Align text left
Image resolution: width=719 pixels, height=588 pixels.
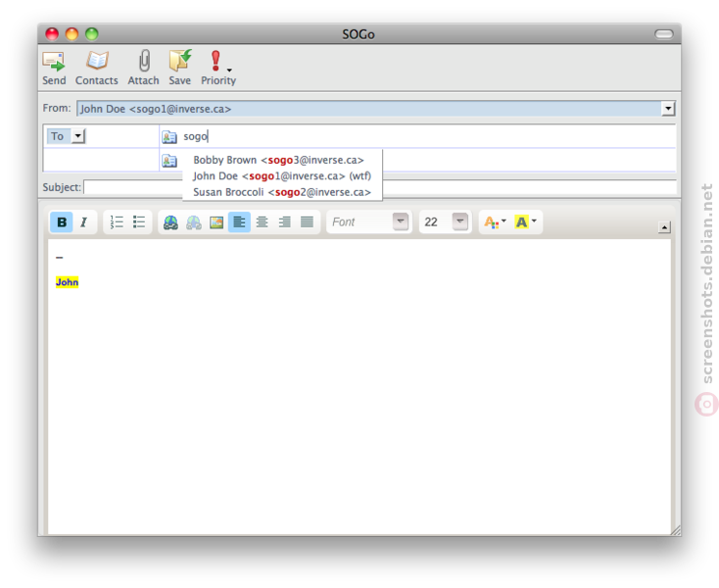pos(239,222)
